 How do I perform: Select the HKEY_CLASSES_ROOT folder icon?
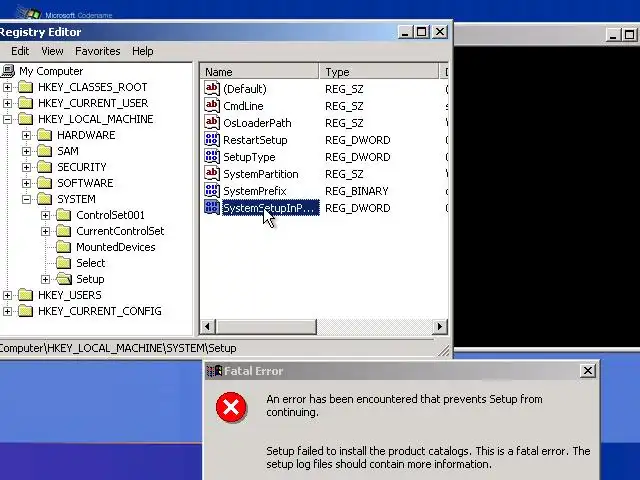pyautogui.click(x=25, y=87)
